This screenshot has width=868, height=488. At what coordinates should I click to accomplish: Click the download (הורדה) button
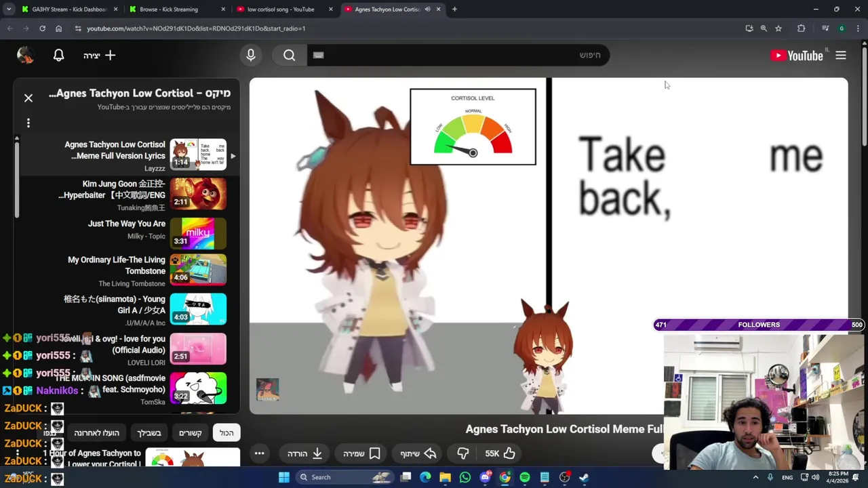point(305,453)
